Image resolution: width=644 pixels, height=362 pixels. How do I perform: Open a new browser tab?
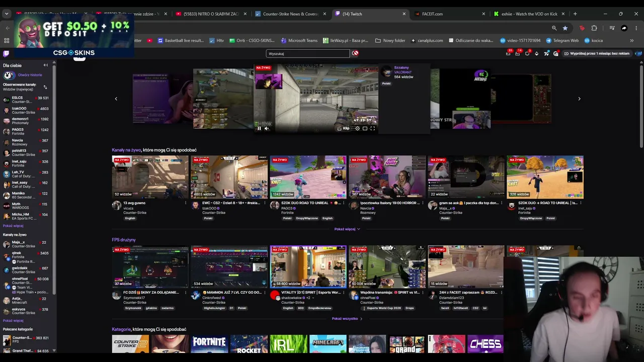coord(575,14)
